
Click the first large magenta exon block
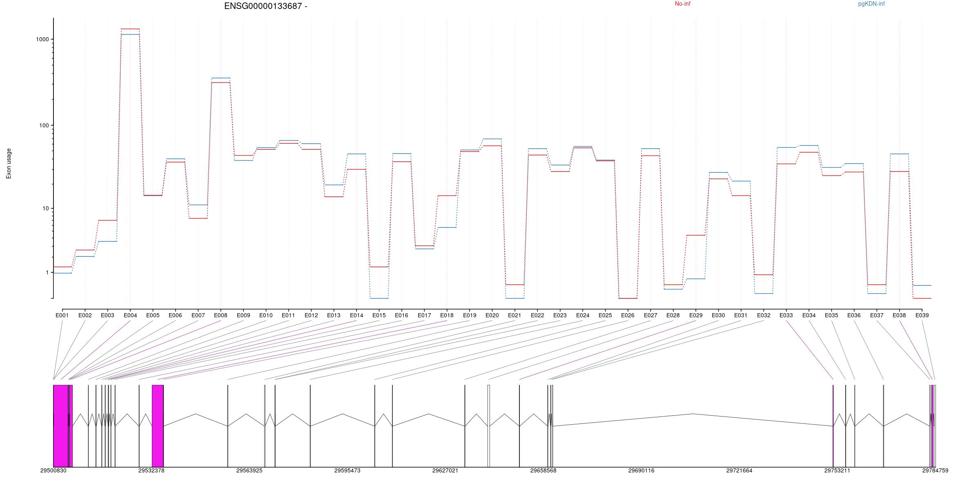click(x=61, y=426)
